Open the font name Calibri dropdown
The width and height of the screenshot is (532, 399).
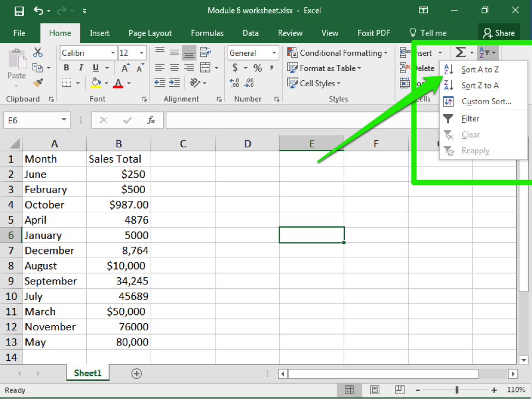113,53
